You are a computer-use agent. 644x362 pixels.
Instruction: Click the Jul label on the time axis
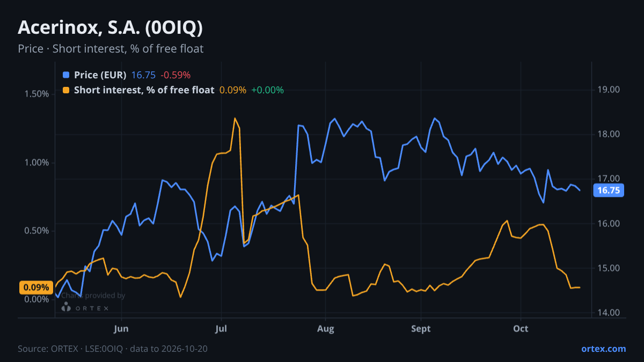coord(221,329)
